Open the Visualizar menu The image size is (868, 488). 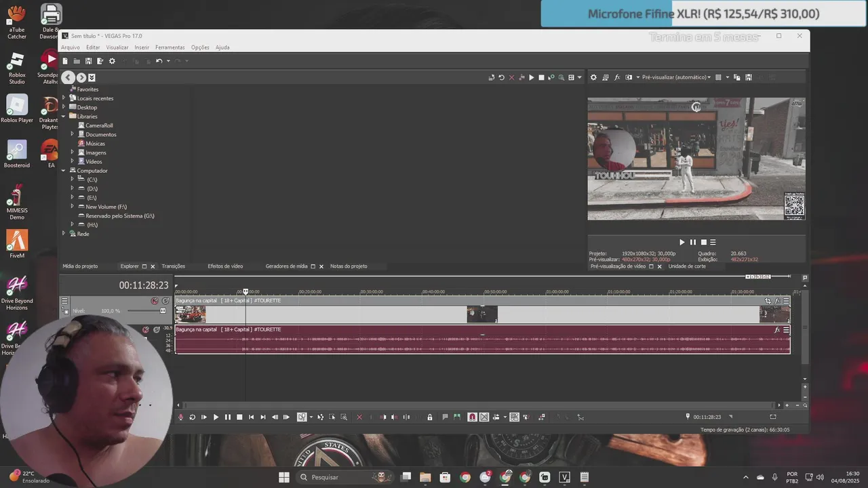coord(117,47)
